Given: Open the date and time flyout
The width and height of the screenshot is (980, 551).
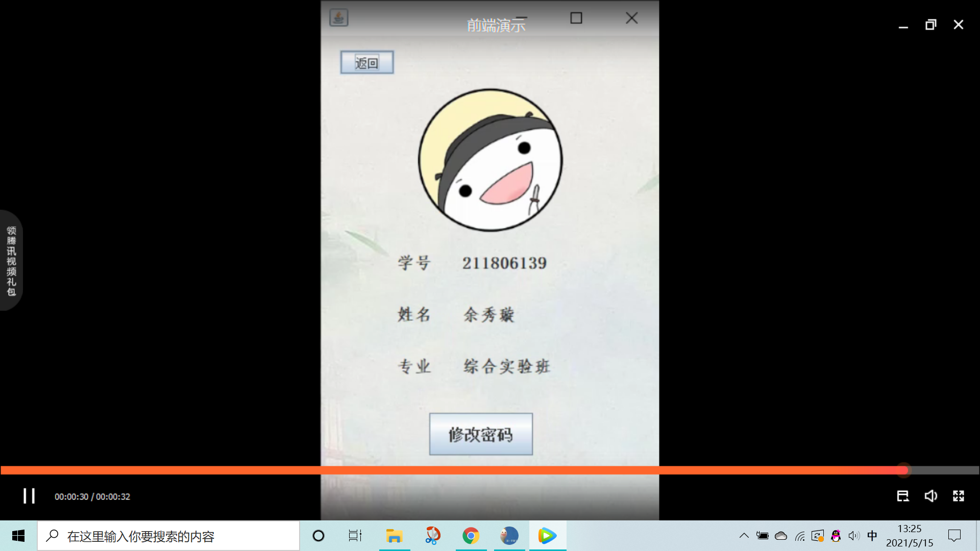Looking at the screenshot, I should (x=909, y=536).
